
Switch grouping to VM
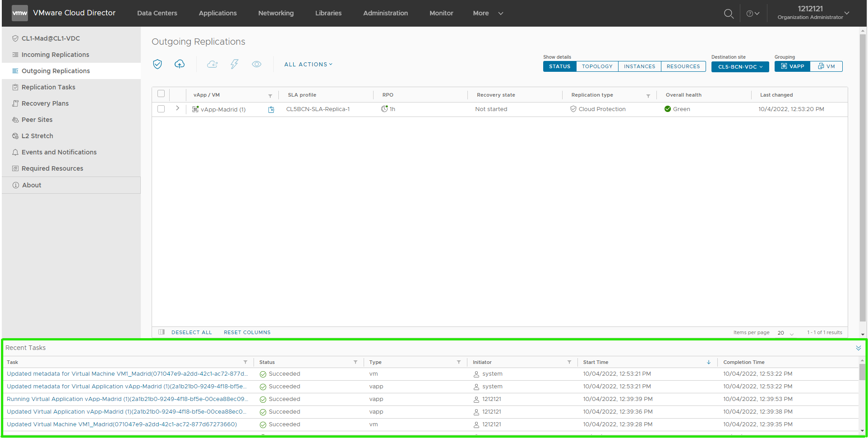pyautogui.click(x=826, y=66)
